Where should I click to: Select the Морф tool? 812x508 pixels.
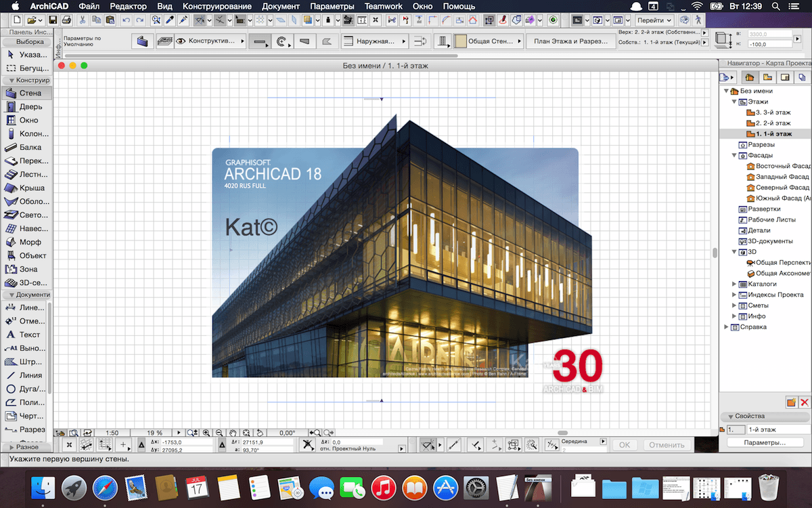(26, 242)
